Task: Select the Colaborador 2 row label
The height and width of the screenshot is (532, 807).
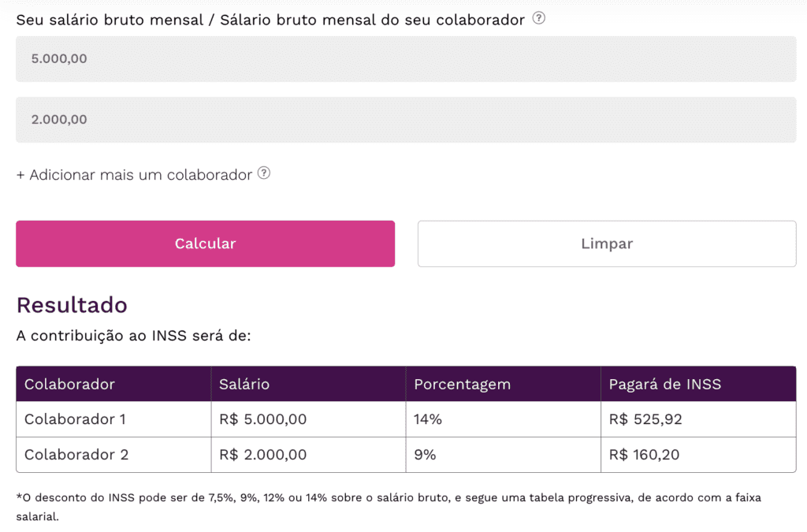Action: click(x=76, y=455)
